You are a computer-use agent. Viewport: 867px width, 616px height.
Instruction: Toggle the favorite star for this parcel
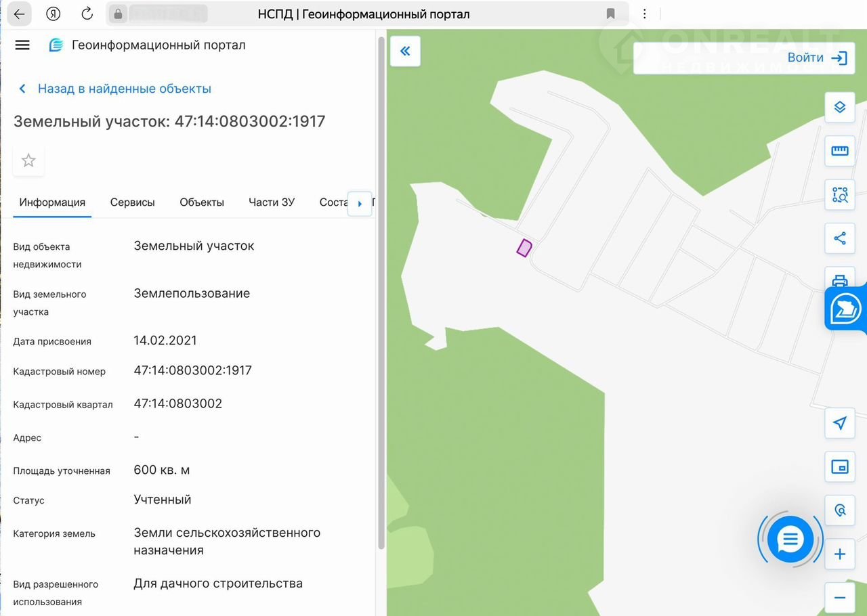[x=28, y=160]
